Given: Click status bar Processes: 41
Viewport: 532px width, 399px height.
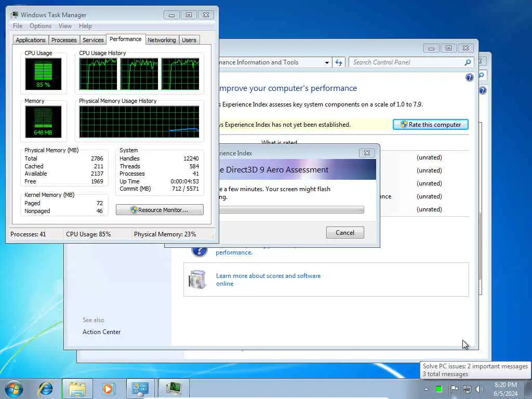Looking at the screenshot, I should click(28, 234).
